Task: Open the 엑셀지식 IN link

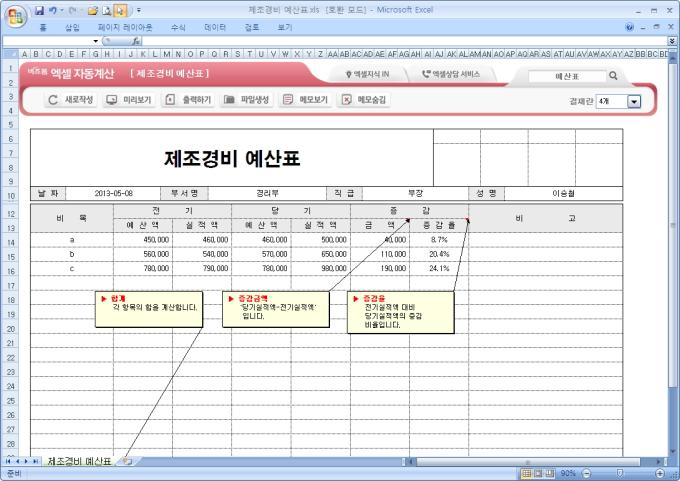Action: coord(367,75)
